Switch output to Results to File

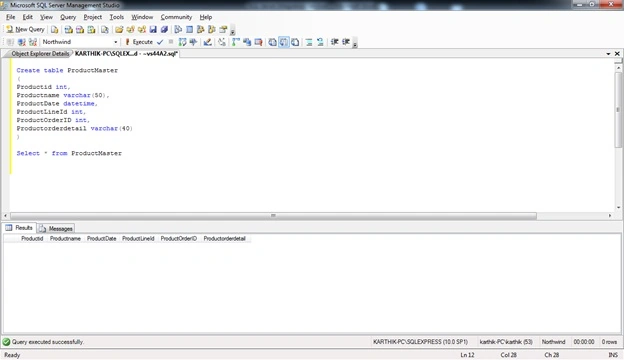[295, 42]
